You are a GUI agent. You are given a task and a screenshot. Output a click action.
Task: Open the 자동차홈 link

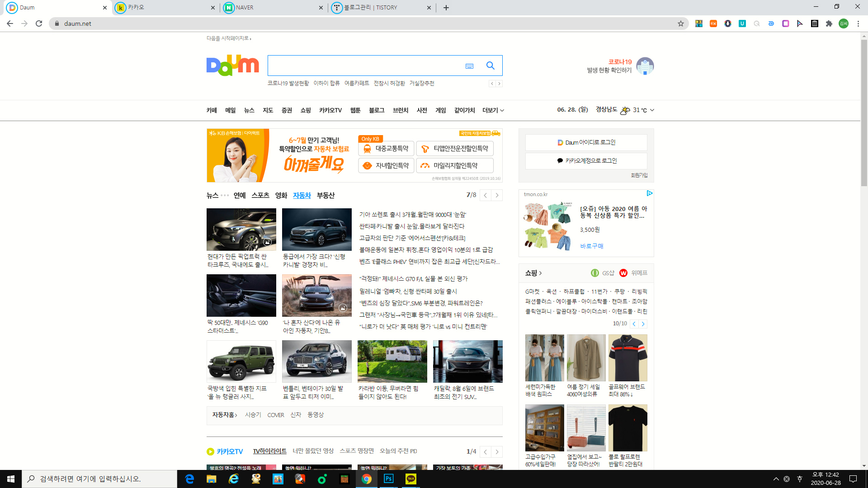225,415
